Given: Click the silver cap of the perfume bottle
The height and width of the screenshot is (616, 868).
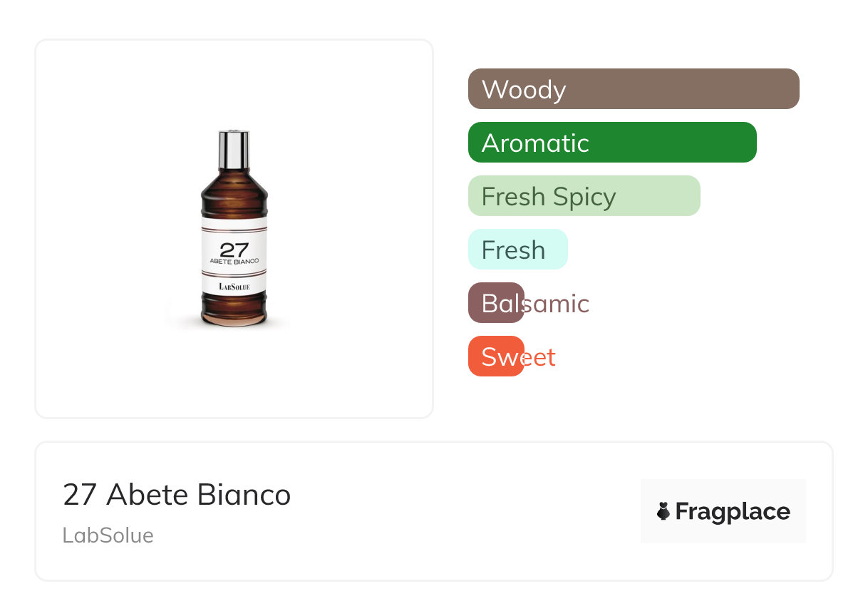Looking at the screenshot, I should point(234,146).
